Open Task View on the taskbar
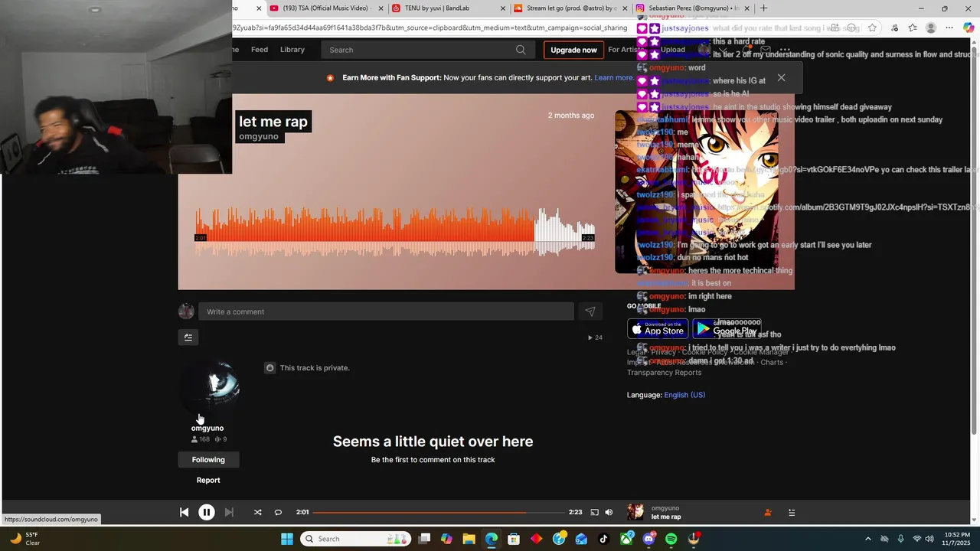The width and height of the screenshot is (980, 551). pos(425,539)
